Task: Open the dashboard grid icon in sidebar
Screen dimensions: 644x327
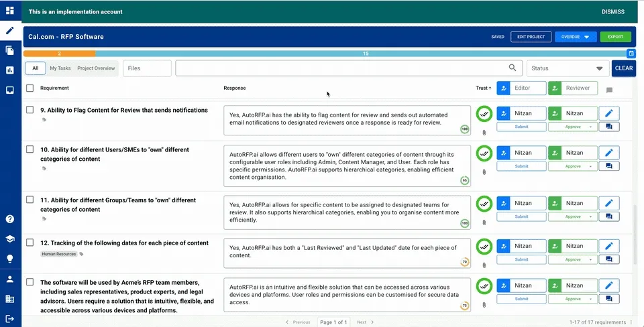Action: coord(10,10)
